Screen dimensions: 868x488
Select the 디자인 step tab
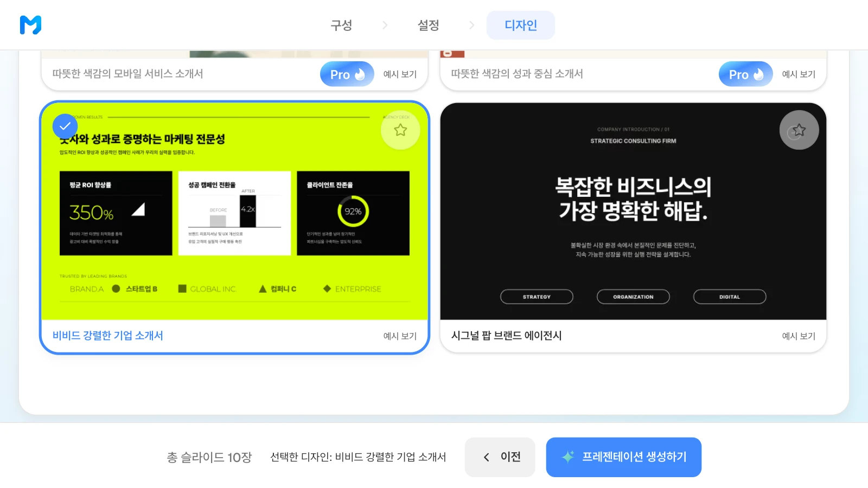521,25
